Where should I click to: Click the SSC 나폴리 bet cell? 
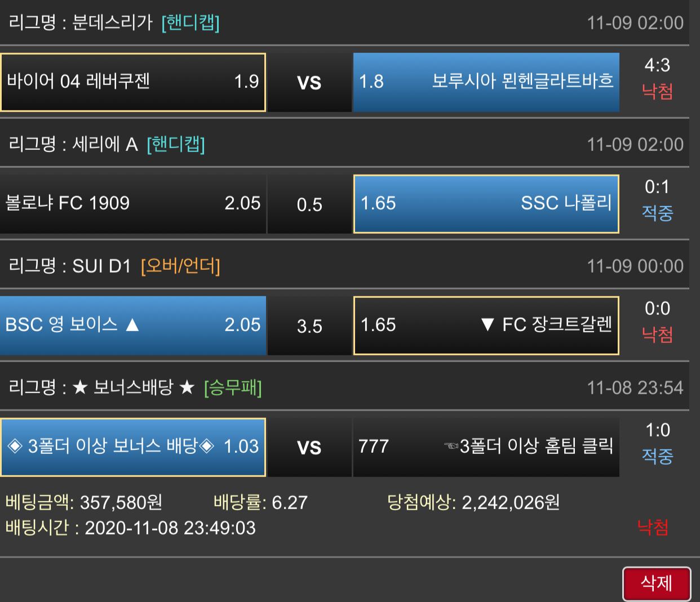point(486,204)
